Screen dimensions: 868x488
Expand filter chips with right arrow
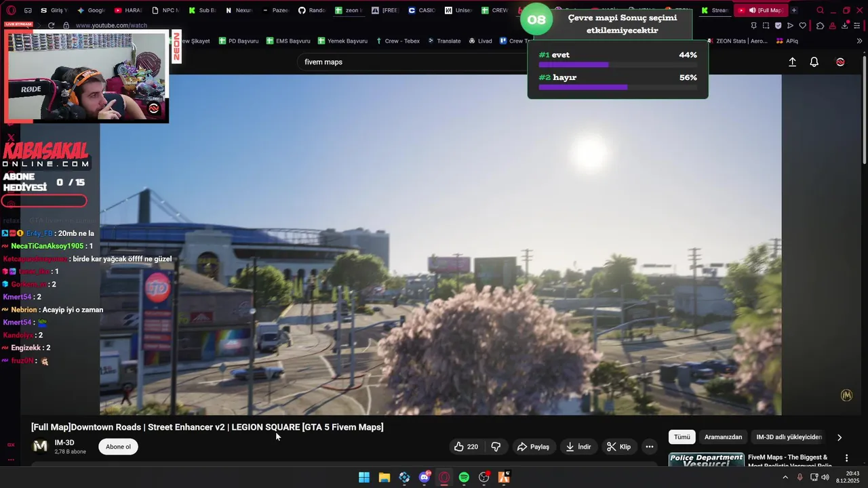(x=840, y=437)
